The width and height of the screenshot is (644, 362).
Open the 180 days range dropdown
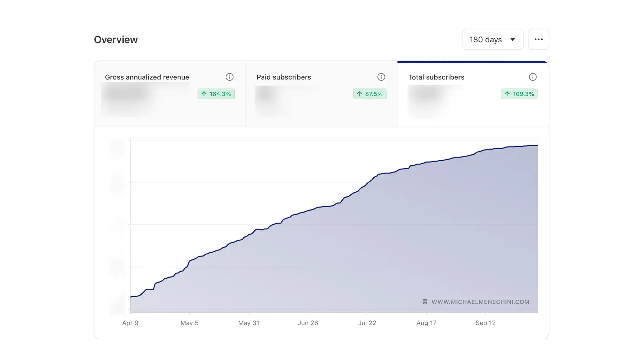pos(493,40)
